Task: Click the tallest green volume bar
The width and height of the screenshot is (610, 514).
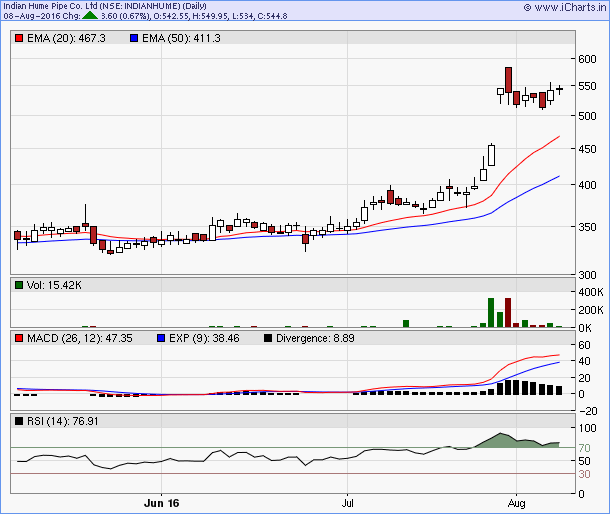Action: click(491, 312)
